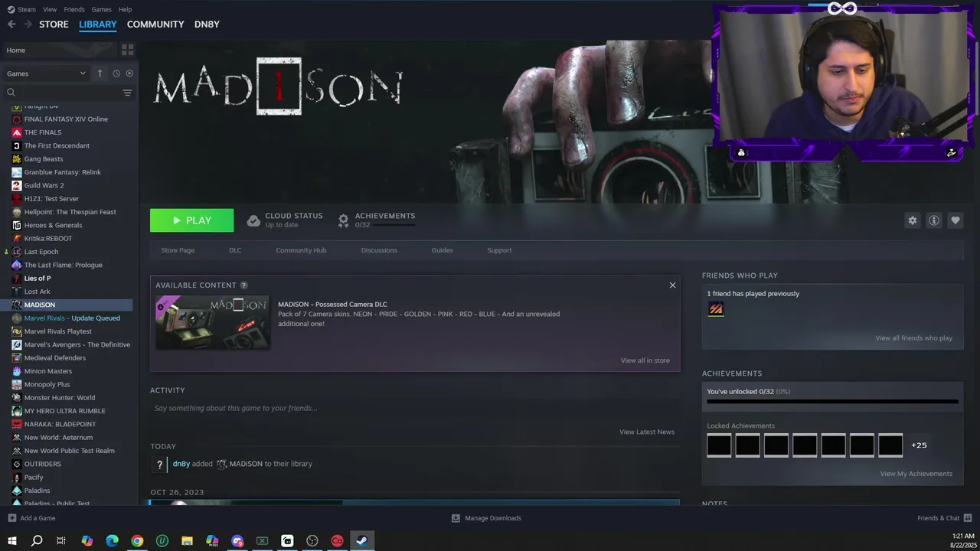This screenshot has width=980, height=551.
Task: Click the Steam taskbar icon
Action: [x=362, y=541]
